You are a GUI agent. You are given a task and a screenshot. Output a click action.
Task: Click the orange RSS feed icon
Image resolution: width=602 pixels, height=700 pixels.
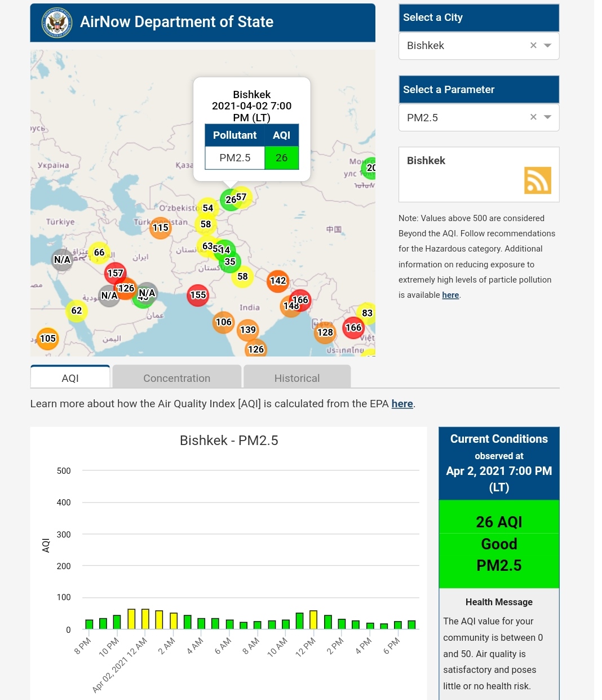pyautogui.click(x=537, y=180)
